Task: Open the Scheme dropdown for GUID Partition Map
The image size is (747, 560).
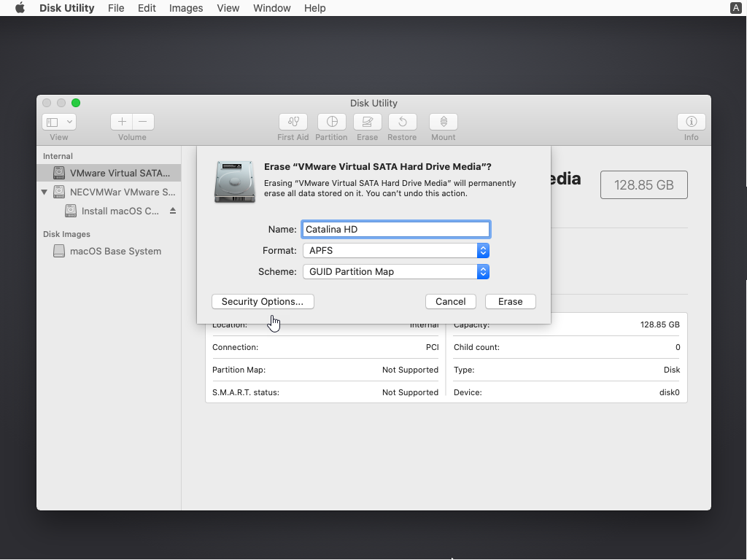Action: pyautogui.click(x=395, y=271)
